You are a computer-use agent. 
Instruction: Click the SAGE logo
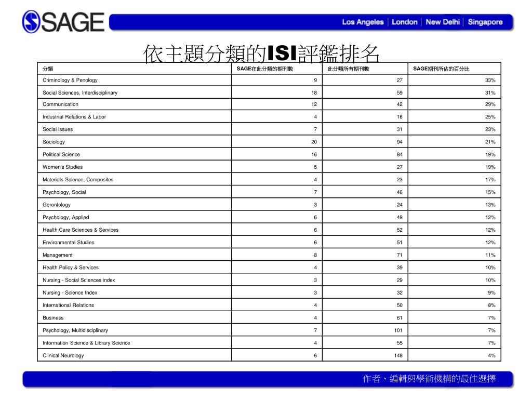(x=63, y=22)
